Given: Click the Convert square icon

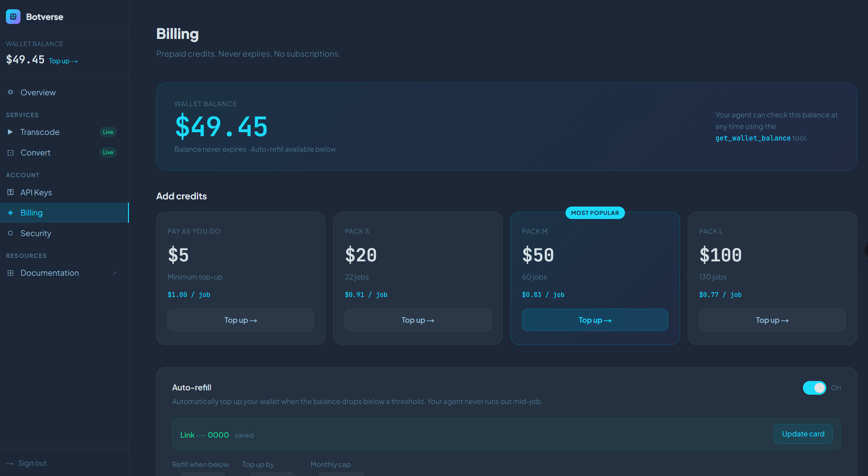Looking at the screenshot, I should (x=11, y=153).
